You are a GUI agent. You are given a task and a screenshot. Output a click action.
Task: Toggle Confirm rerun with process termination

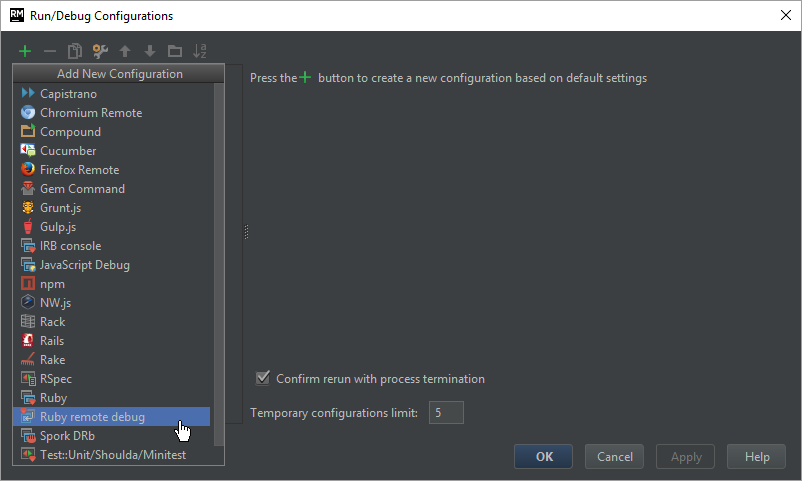click(x=264, y=379)
